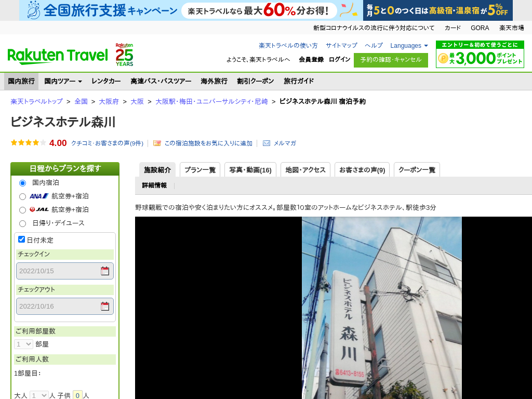This screenshot has width=532, height=399.
Task: Select 割引クーポン in the navigation bar
Action: tap(256, 81)
